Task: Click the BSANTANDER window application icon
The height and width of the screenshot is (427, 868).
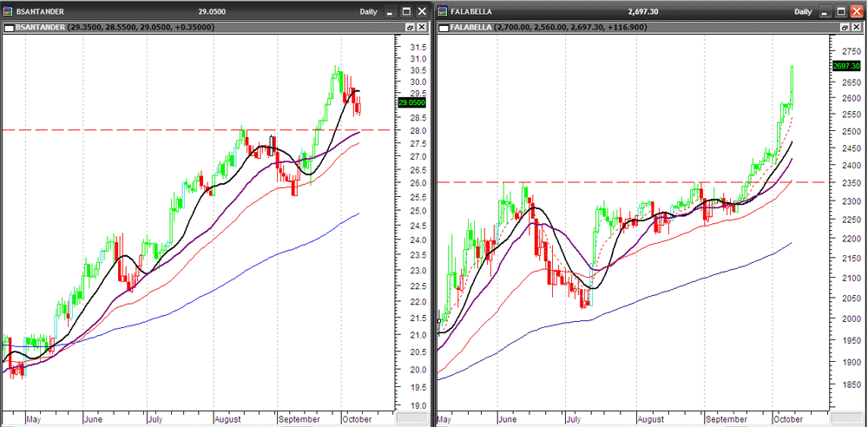Action: [9, 11]
